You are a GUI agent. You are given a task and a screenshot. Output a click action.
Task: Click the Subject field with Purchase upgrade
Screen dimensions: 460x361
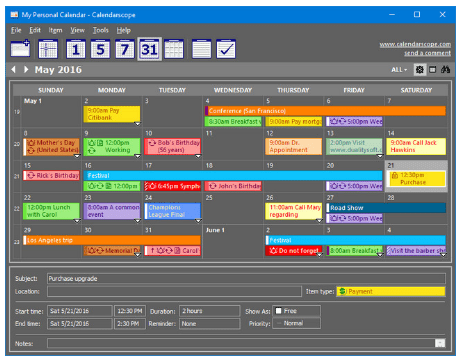click(246, 278)
